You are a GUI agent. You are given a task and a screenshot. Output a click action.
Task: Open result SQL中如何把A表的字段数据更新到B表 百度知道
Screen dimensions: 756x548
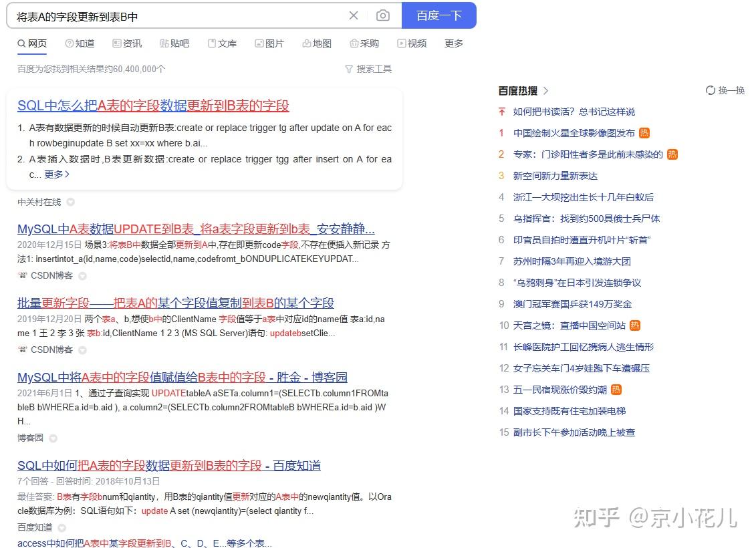point(168,465)
